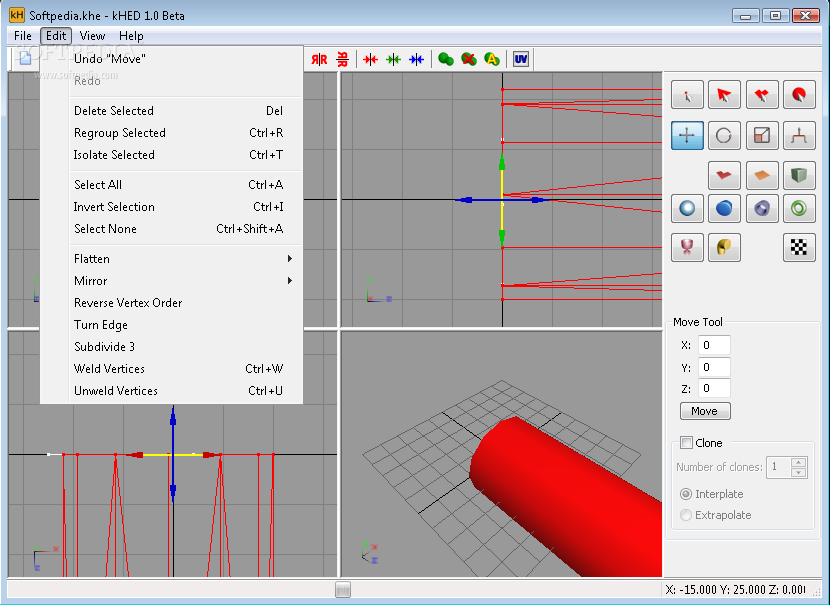Choose Regroup Selected menu entry

click(183, 133)
